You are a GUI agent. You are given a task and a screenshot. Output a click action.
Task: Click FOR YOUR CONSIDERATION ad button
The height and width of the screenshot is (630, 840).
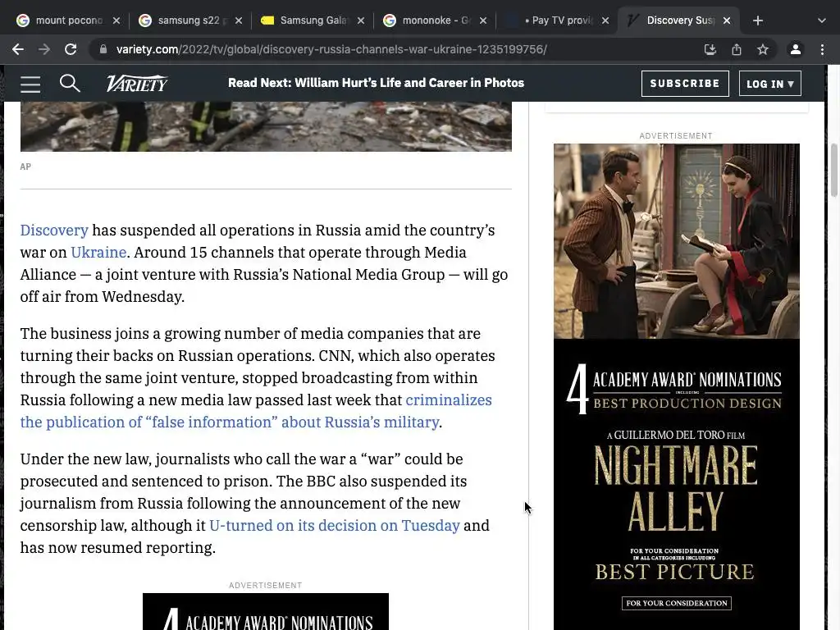(677, 603)
